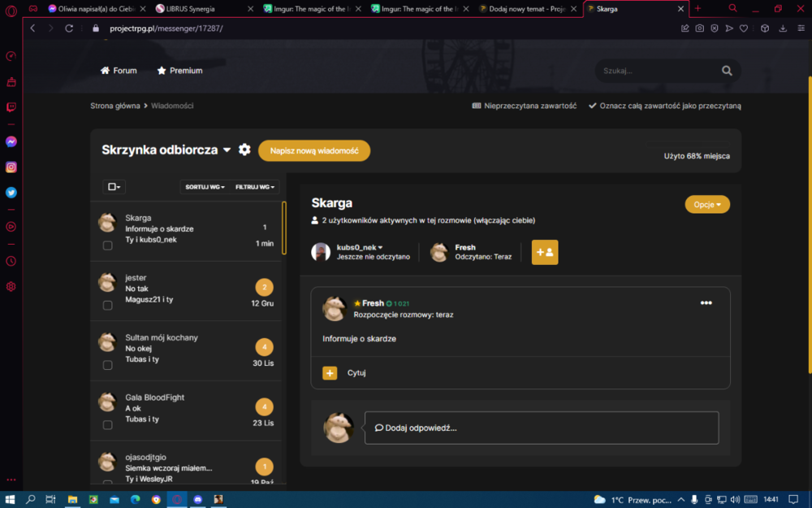Expand the Skrzynka odbiorcza folder dropdown
Viewport: 812px width, 508px height.
[227, 150]
